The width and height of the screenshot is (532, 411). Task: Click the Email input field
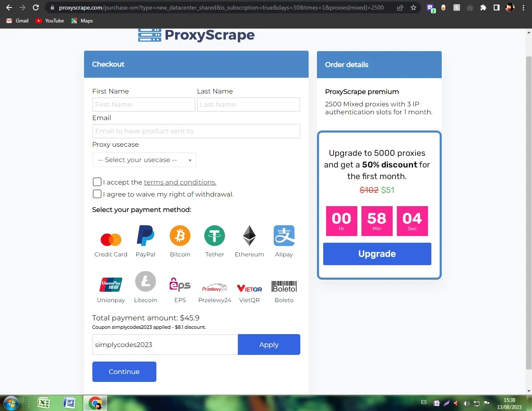196,131
